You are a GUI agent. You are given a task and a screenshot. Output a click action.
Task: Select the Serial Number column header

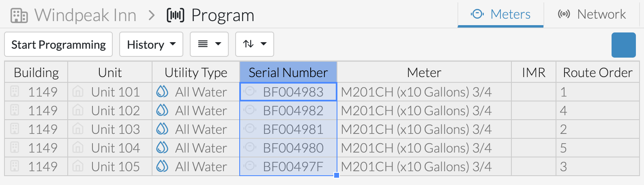click(288, 72)
